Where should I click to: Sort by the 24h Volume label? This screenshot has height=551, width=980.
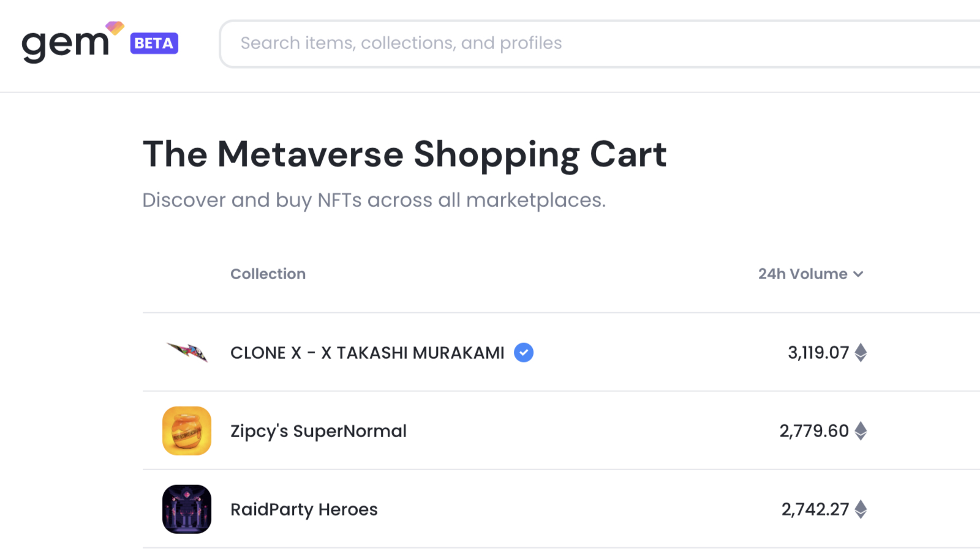(802, 274)
